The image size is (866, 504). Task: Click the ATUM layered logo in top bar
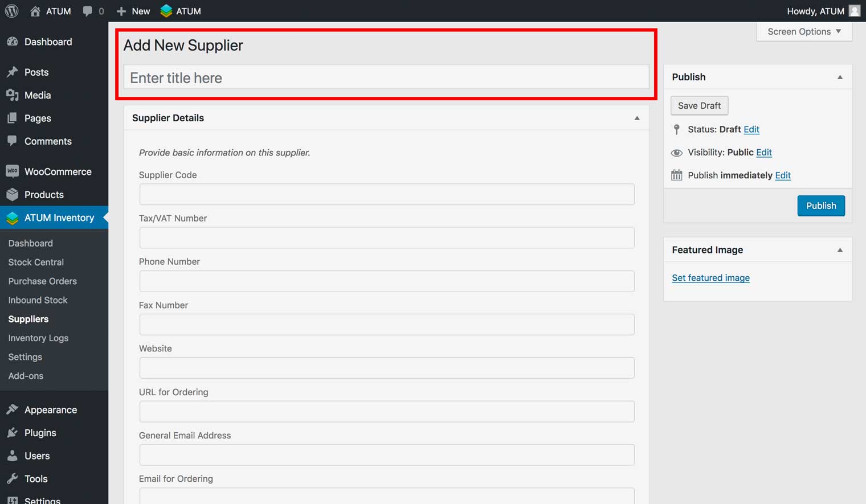click(x=166, y=11)
